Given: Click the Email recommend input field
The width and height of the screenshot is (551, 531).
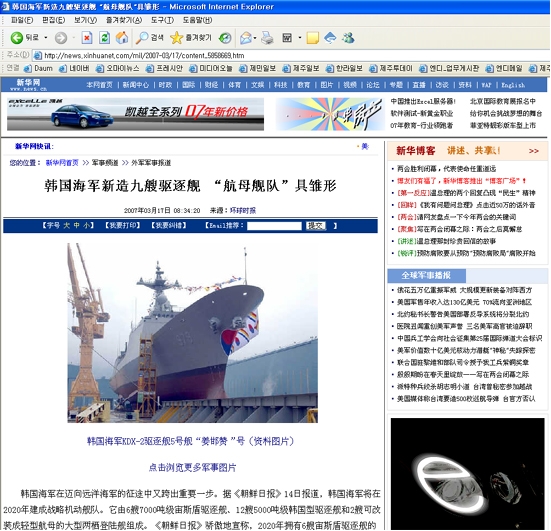Looking at the screenshot, I should [x=274, y=226].
